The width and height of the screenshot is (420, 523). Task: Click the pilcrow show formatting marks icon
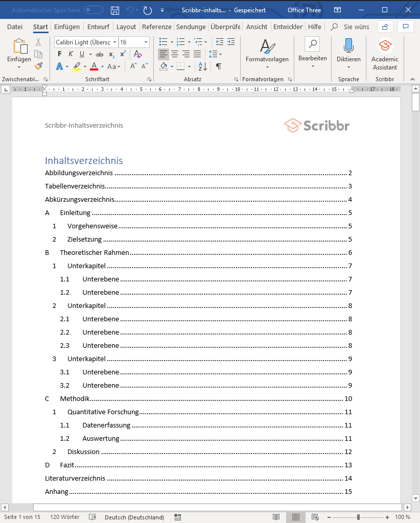pyautogui.click(x=219, y=66)
